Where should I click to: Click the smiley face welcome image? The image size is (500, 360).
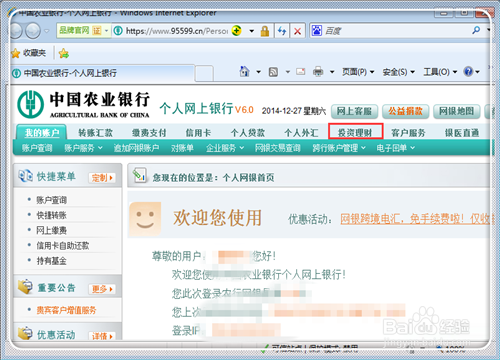click(145, 219)
